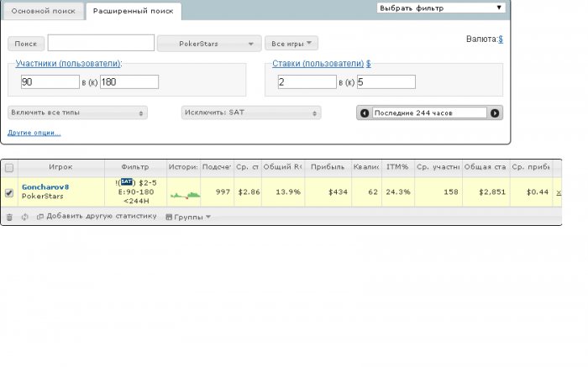The width and height of the screenshot is (588, 367).
Task: Open the Выбрать фильтр dropdown
Action: (x=441, y=8)
